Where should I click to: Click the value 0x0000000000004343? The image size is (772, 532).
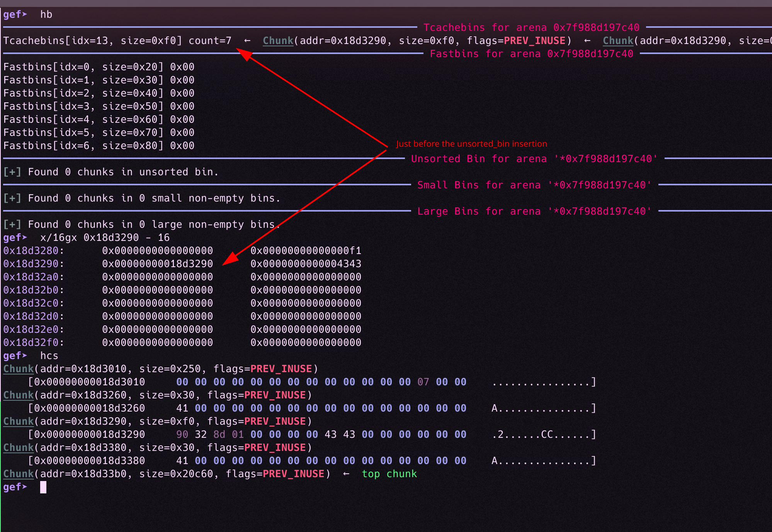306,264
